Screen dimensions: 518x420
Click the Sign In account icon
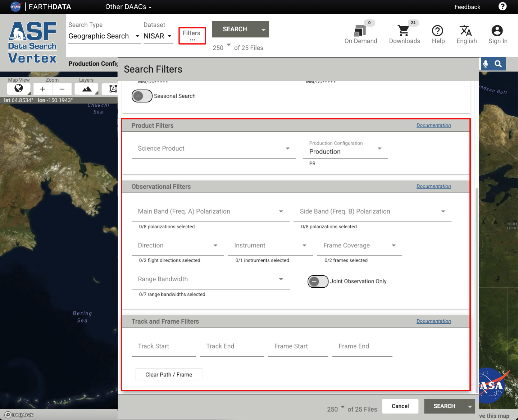pos(497,31)
